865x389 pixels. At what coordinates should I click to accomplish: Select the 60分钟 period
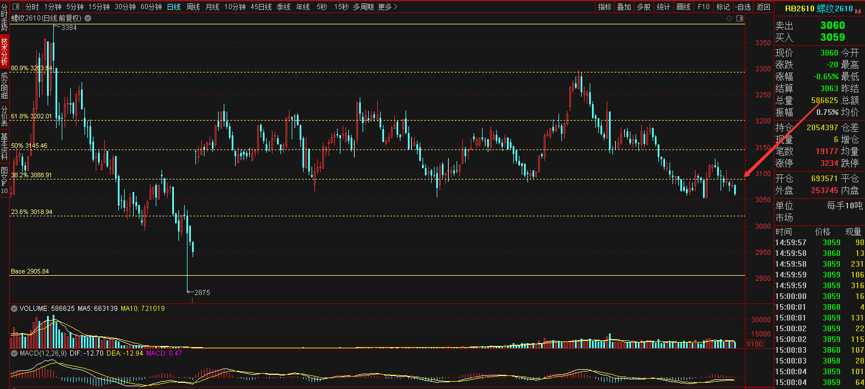(151, 7)
